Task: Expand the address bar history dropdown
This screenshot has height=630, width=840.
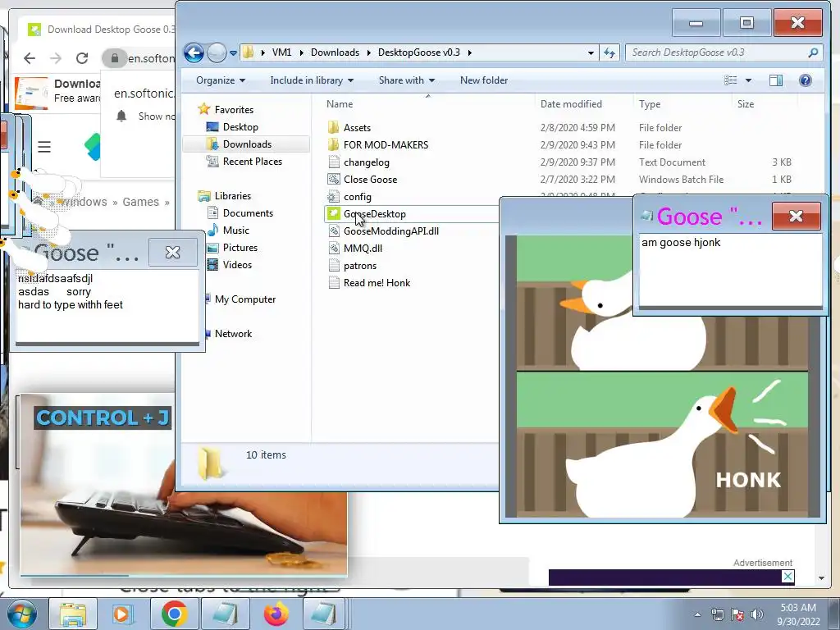Action: click(x=591, y=52)
